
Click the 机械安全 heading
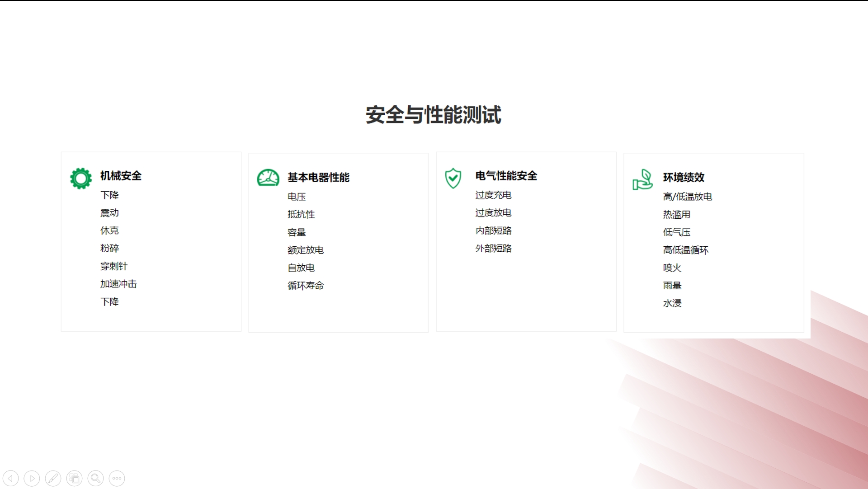tap(121, 176)
